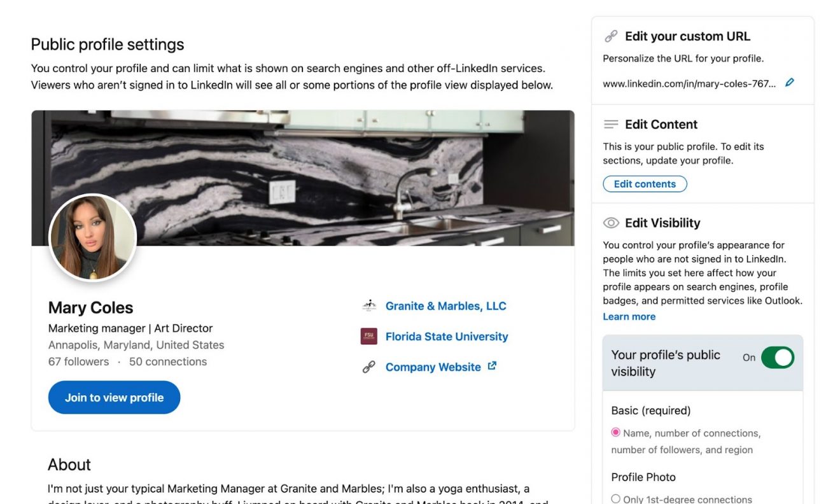Click the Join to view profile button
Screen dimensions: 840x504
pyautogui.click(x=114, y=397)
